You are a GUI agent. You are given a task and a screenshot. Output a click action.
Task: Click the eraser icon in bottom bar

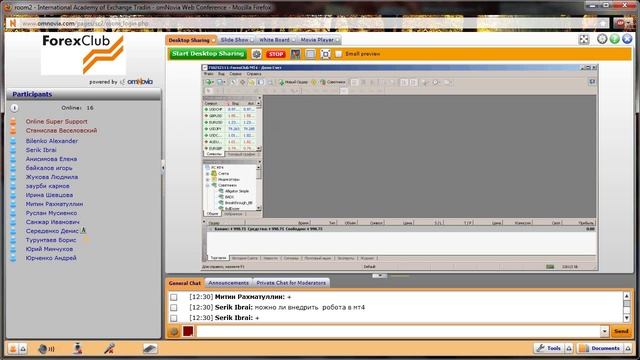(x=150, y=349)
